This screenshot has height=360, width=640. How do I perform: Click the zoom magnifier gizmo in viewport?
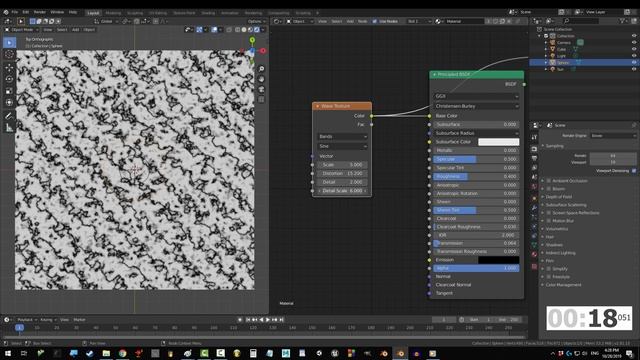tap(261, 69)
